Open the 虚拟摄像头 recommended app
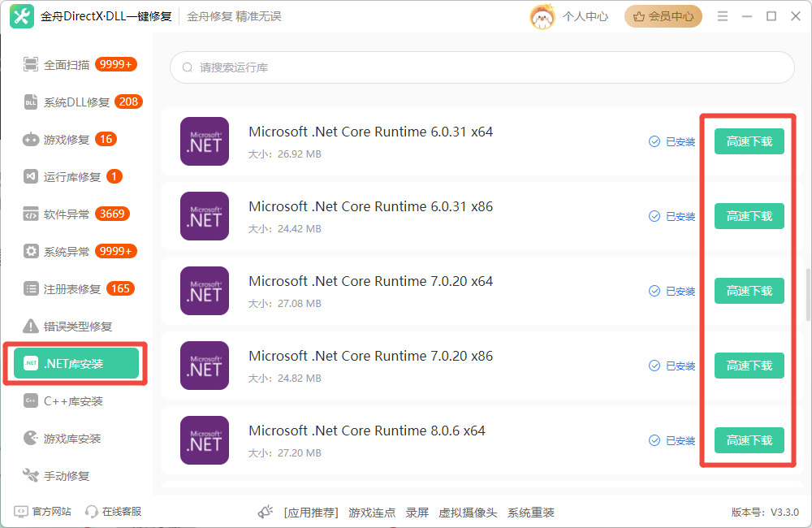 point(468,513)
